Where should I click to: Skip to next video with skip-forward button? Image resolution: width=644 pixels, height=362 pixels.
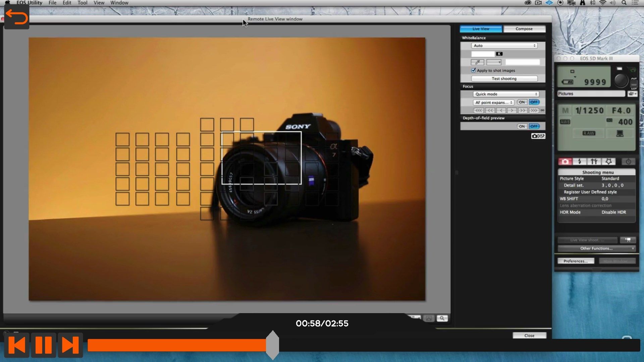click(x=70, y=345)
